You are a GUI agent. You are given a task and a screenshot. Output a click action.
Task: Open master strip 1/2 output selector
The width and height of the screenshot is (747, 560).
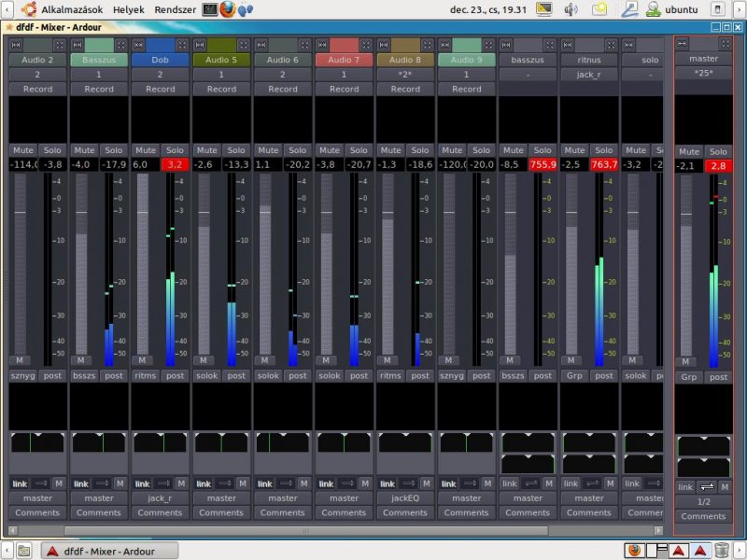click(x=704, y=501)
